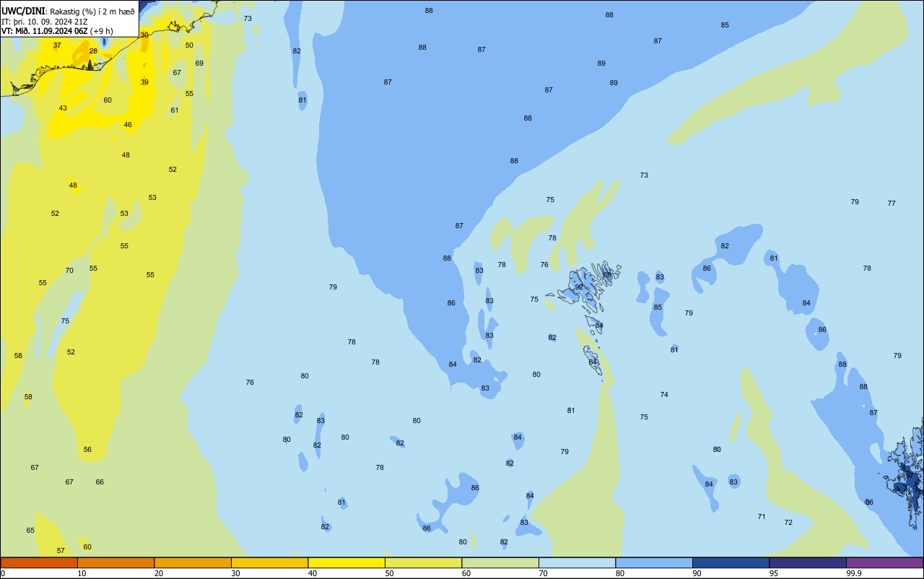924x579 pixels.
Task: Click the 57 humidity value
Action: (61, 551)
